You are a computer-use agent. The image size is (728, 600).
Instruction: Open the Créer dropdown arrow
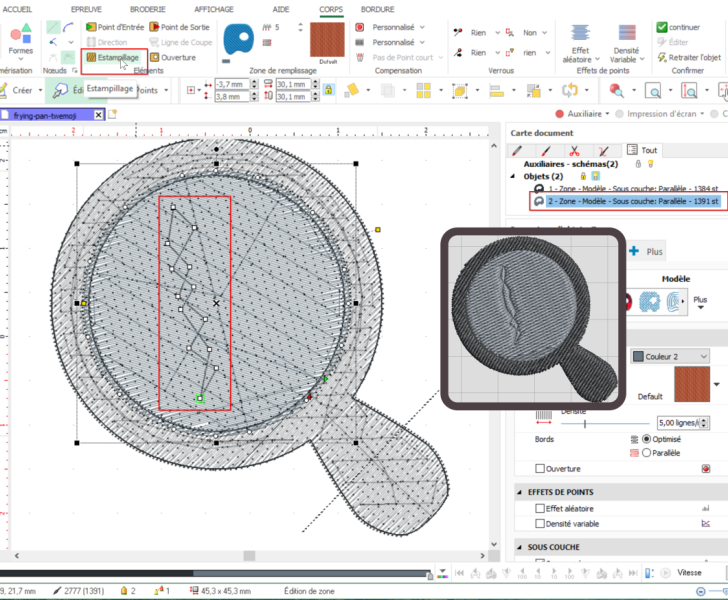point(40,90)
